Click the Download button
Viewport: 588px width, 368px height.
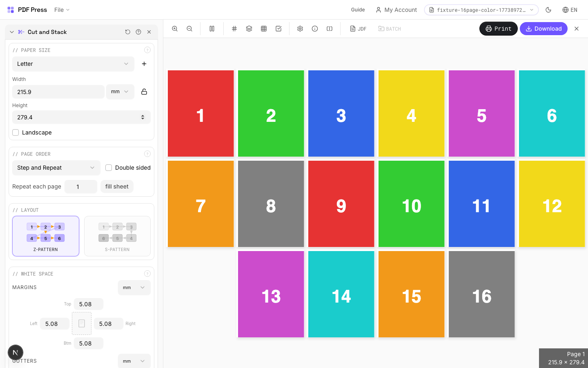[x=543, y=29]
